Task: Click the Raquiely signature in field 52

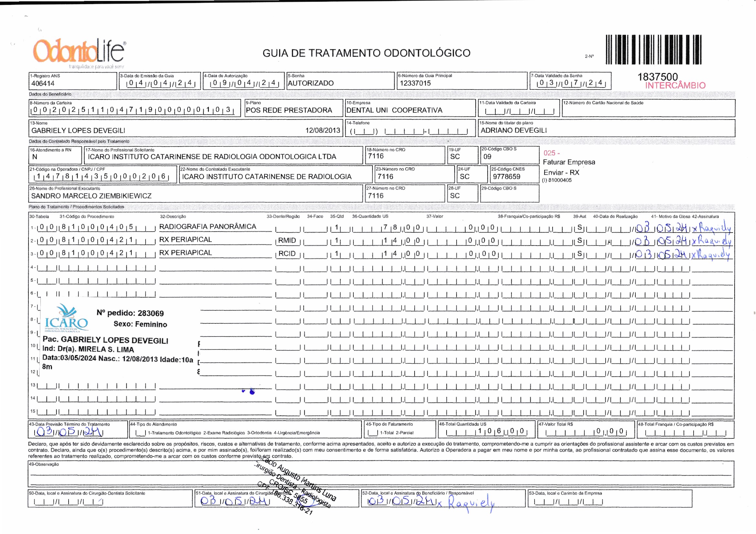Action: click(471, 502)
